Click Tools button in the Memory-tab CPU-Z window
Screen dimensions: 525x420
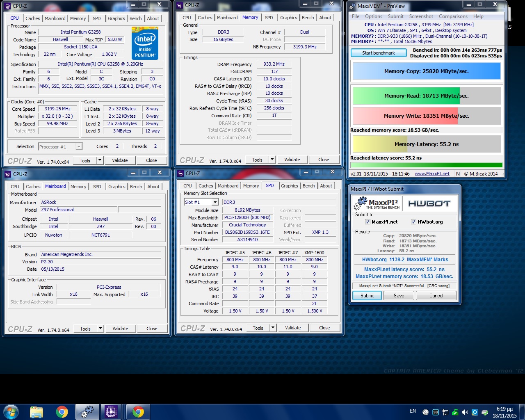[257, 160]
